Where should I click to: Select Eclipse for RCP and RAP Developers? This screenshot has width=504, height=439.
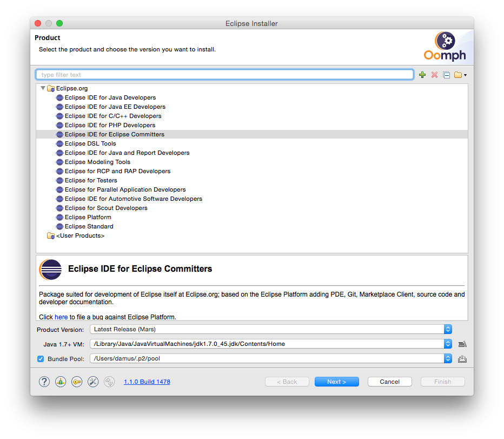click(x=118, y=171)
